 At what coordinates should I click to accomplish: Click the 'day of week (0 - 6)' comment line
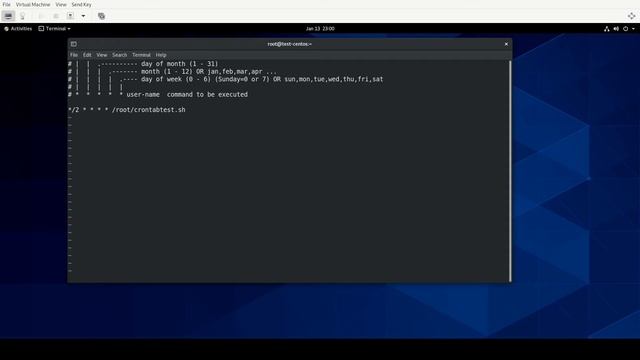click(262, 79)
